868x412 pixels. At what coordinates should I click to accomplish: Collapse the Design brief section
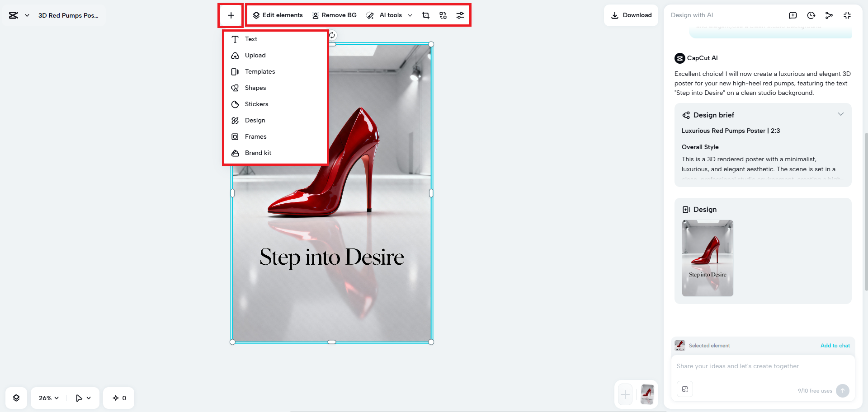pos(840,114)
